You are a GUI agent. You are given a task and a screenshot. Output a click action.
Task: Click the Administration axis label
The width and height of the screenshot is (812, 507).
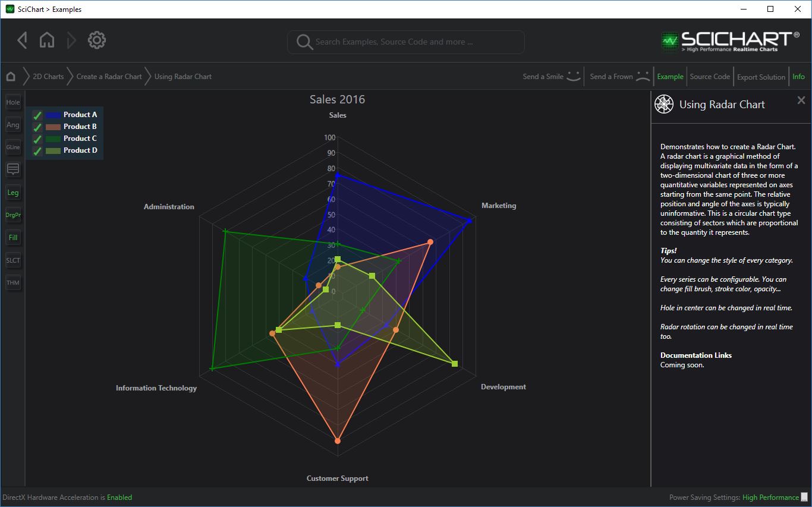169,207
